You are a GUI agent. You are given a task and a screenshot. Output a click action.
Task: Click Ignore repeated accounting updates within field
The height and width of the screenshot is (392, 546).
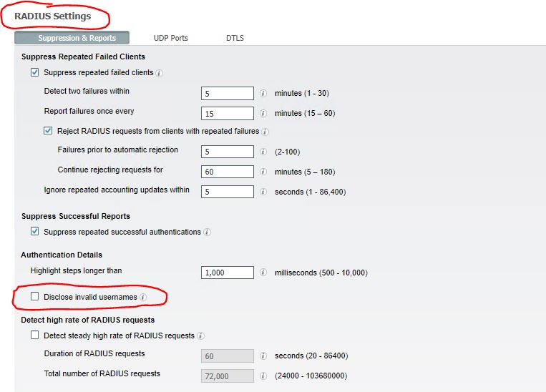228,192
